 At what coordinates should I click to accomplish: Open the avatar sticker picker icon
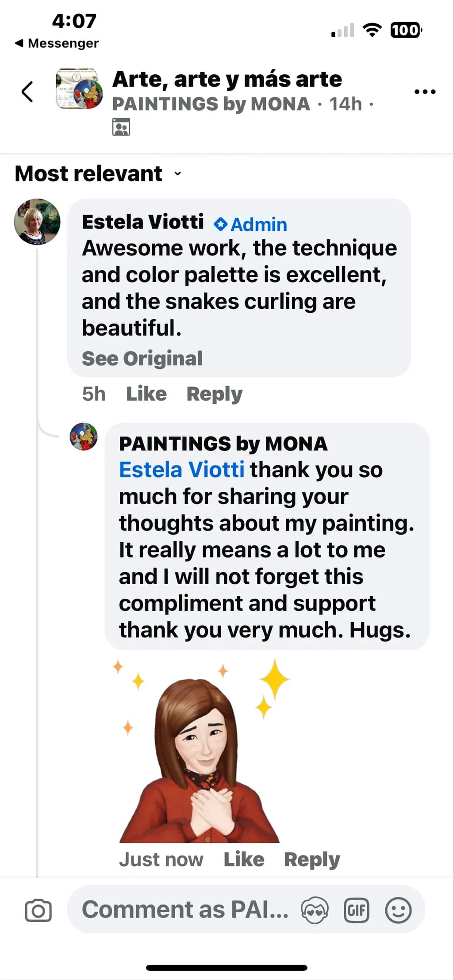pos(315,911)
